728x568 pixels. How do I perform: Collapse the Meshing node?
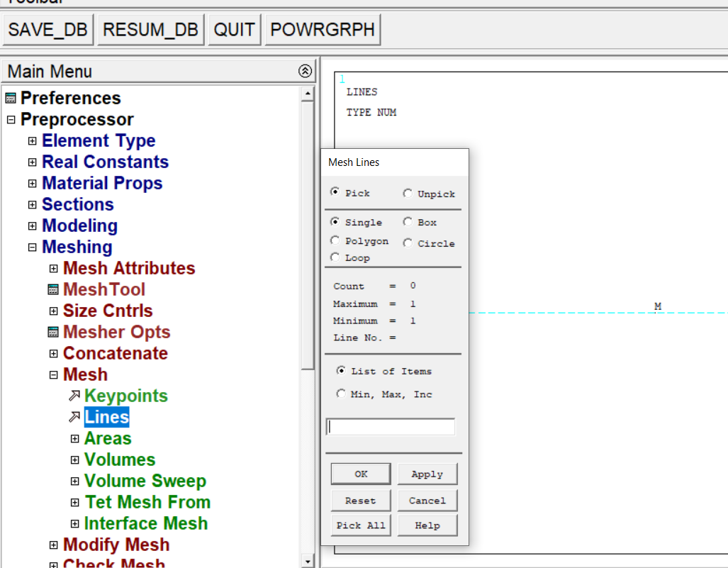pos(32,247)
